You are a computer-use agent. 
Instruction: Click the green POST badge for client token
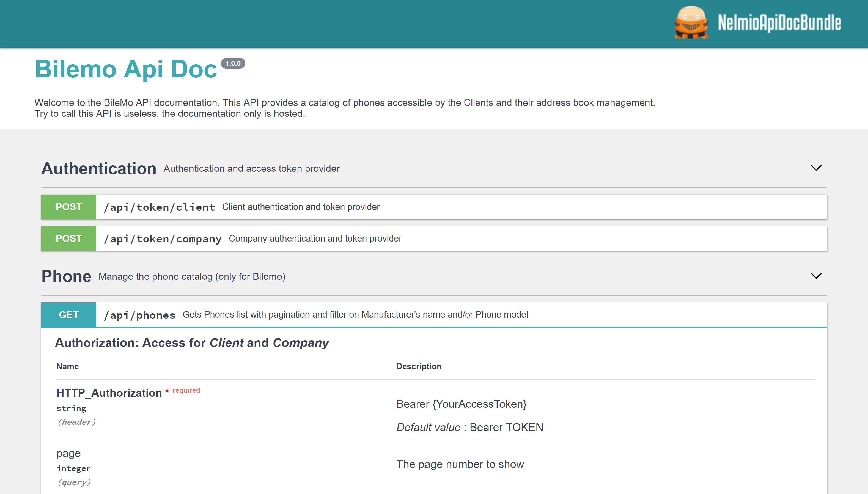68,207
